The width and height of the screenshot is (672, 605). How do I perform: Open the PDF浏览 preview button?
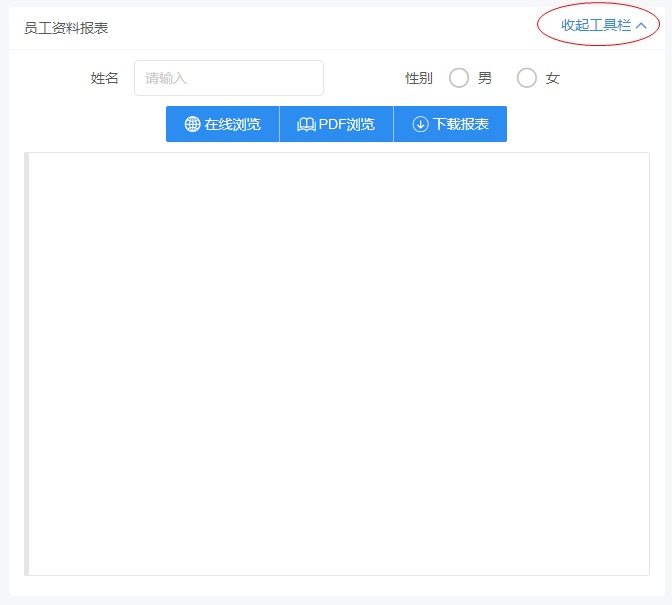(336, 124)
